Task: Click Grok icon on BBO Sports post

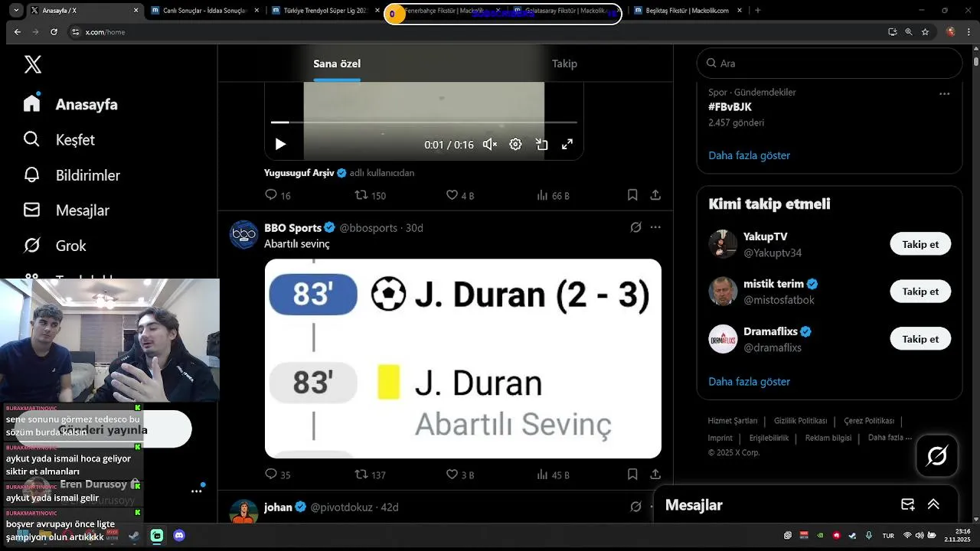Action: pyautogui.click(x=635, y=227)
